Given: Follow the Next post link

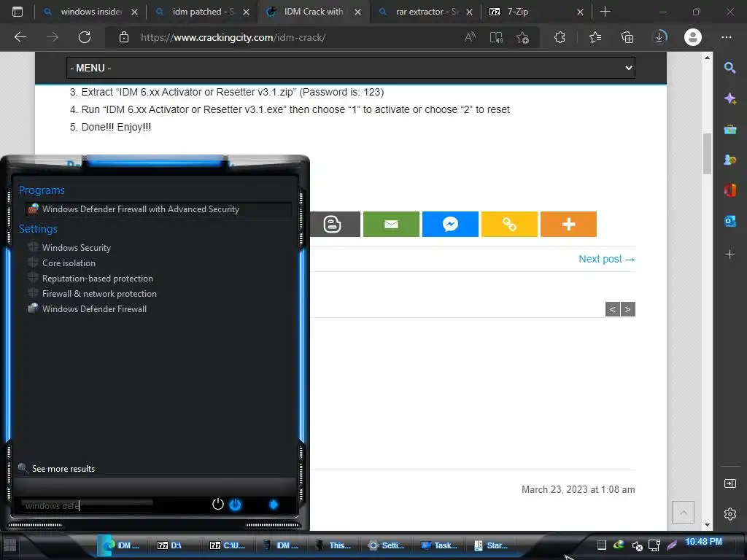Looking at the screenshot, I should pos(606,259).
